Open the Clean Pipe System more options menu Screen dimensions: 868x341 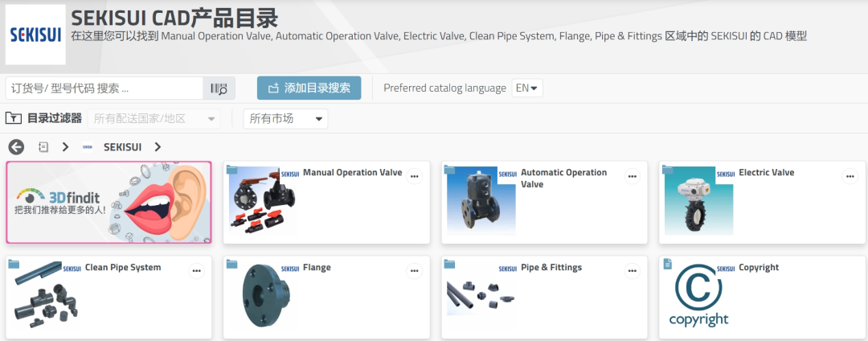coord(197,271)
